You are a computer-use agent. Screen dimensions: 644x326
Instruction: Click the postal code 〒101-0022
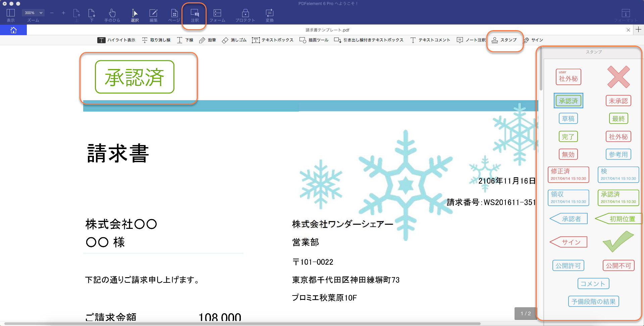(x=313, y=262)
